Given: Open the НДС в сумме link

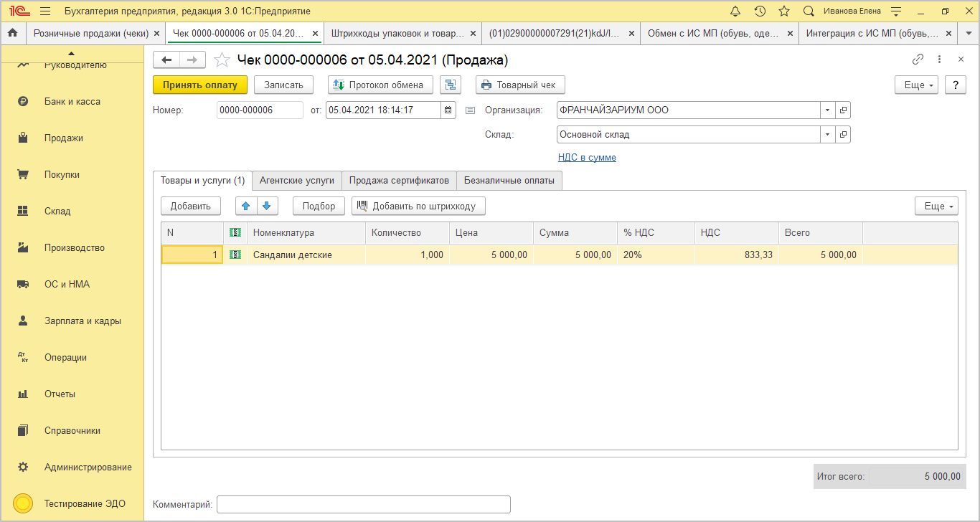Looking at the screenshot, I should (587, 158).
